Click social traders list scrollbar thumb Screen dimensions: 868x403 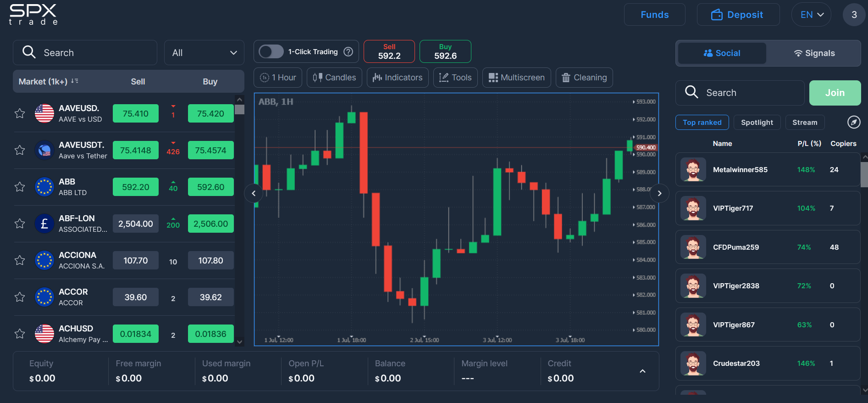click(x=864, y=175)
